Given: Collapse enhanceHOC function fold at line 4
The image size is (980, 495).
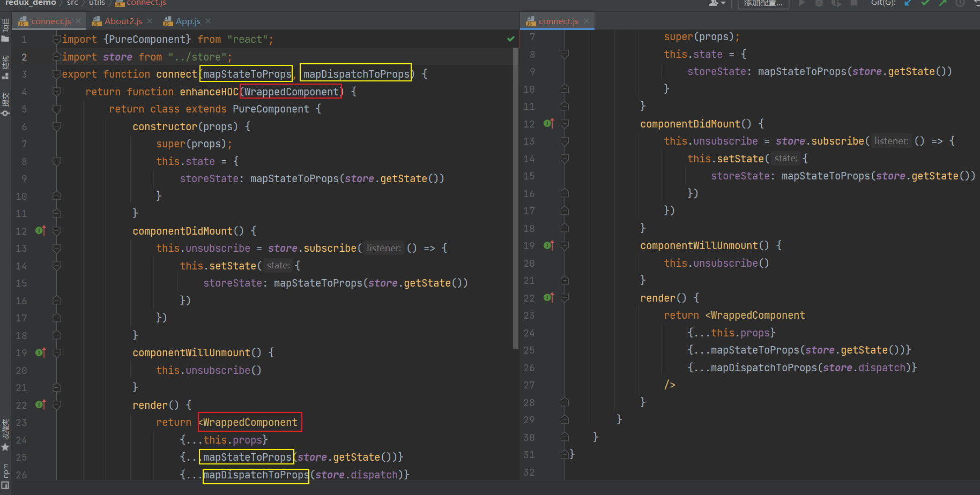Looking at the screenshot, I should [57, 92].
